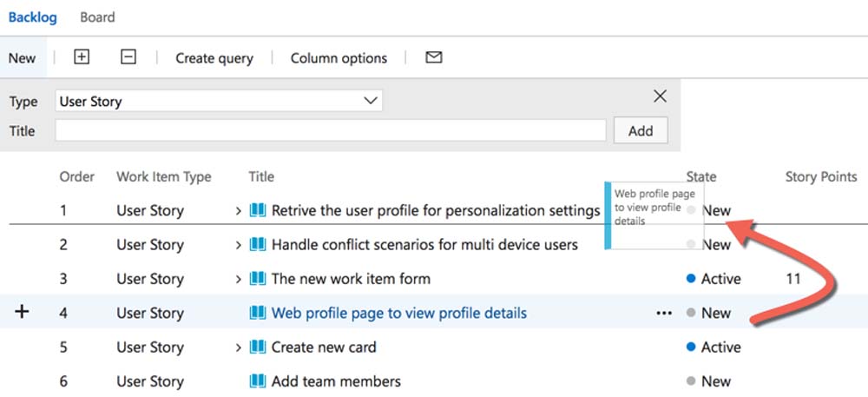
Task: Select the Backlog tab
Action: pyautogui.click(x=32, y=17)
